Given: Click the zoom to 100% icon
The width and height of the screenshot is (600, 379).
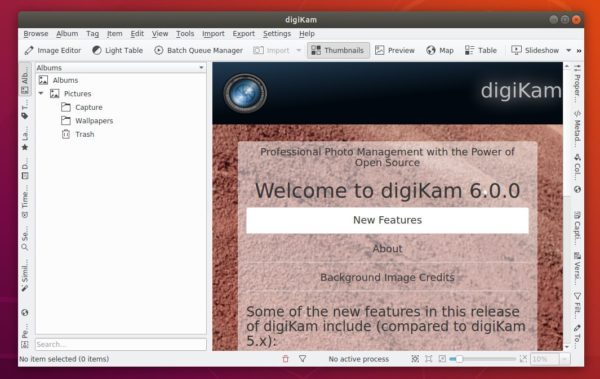Looking at the screenshot, I should click(x=429, y=359).
